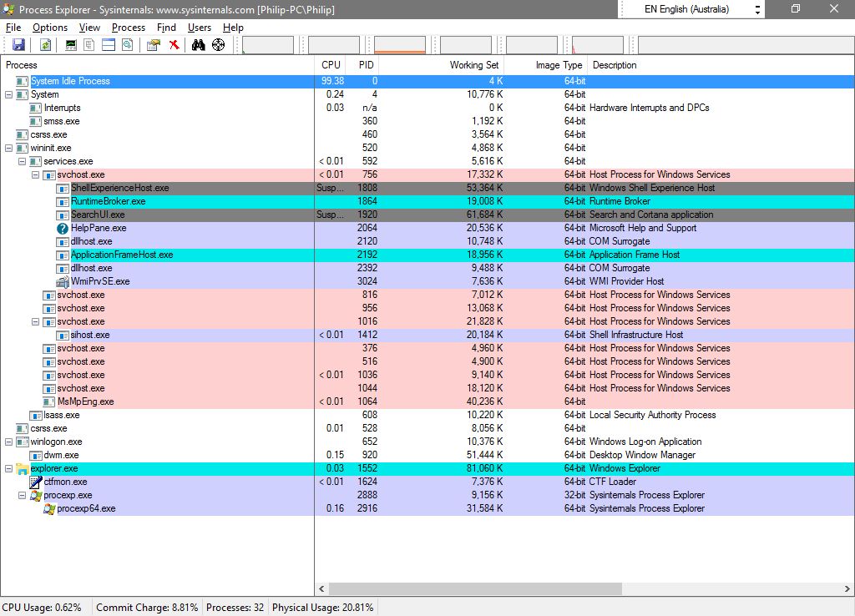This screenshot has height=616, width=855.
Task: Open the Properties toolbar icon
Action: pos(154,45)
